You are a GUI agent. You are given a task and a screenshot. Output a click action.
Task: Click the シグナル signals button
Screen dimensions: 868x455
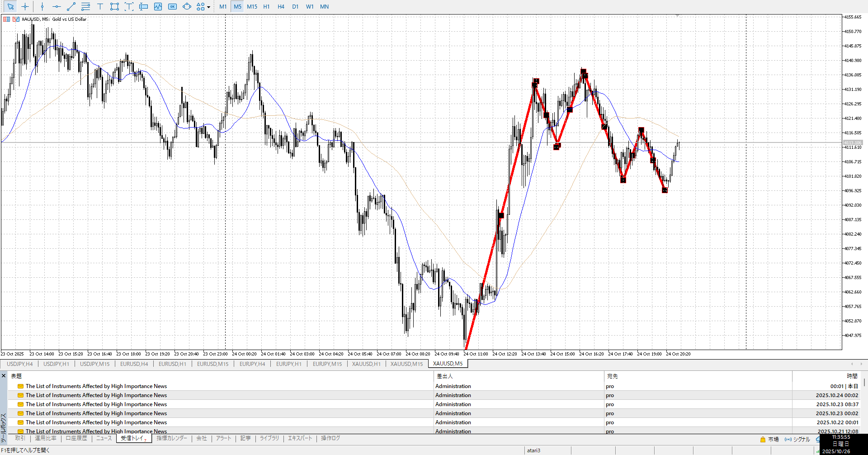[797, 439]
